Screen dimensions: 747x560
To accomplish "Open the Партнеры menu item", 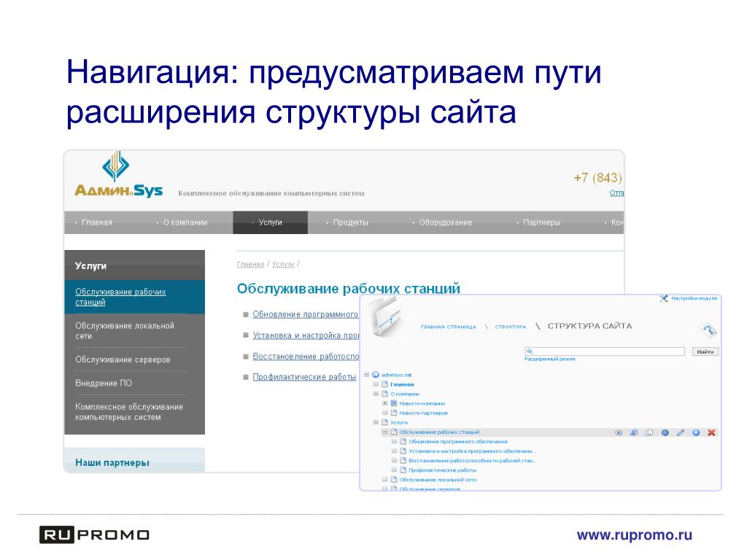I will 542,222.
